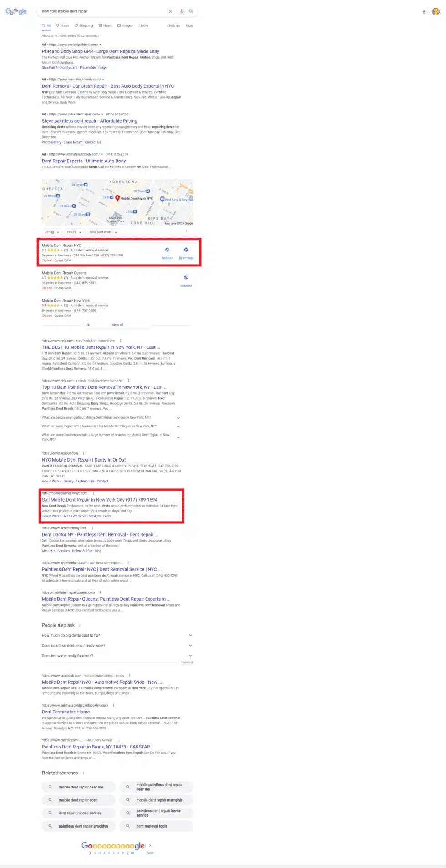Open 'Call Mobile Dent Repair In New York City' link
This screenshot has height=868, width=446.
click(x=100, y=500)
